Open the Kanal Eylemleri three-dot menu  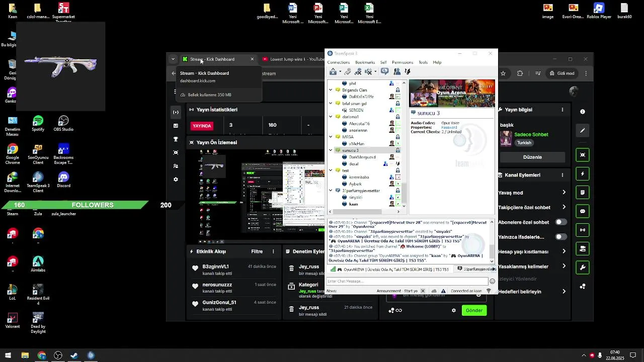tap(563, 175)
